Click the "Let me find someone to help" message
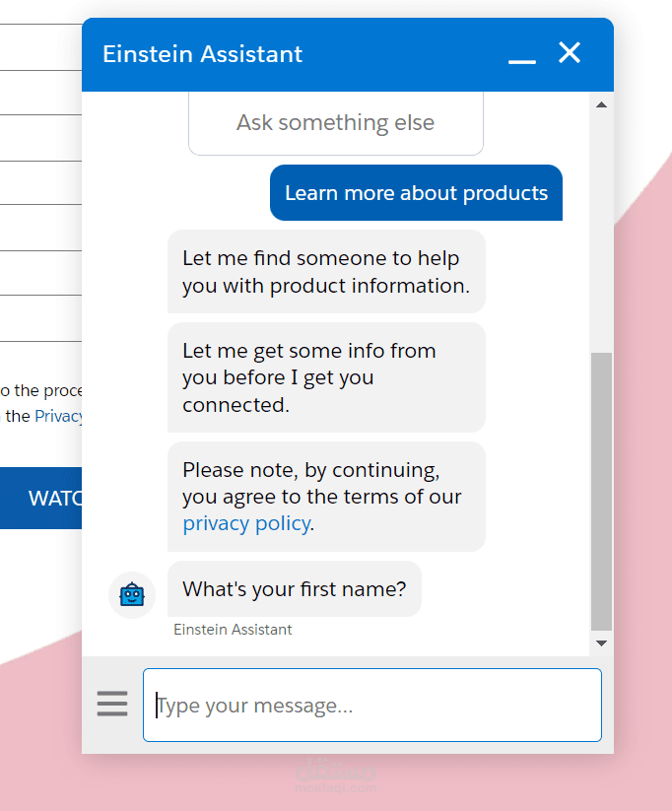 coord(325,272)
